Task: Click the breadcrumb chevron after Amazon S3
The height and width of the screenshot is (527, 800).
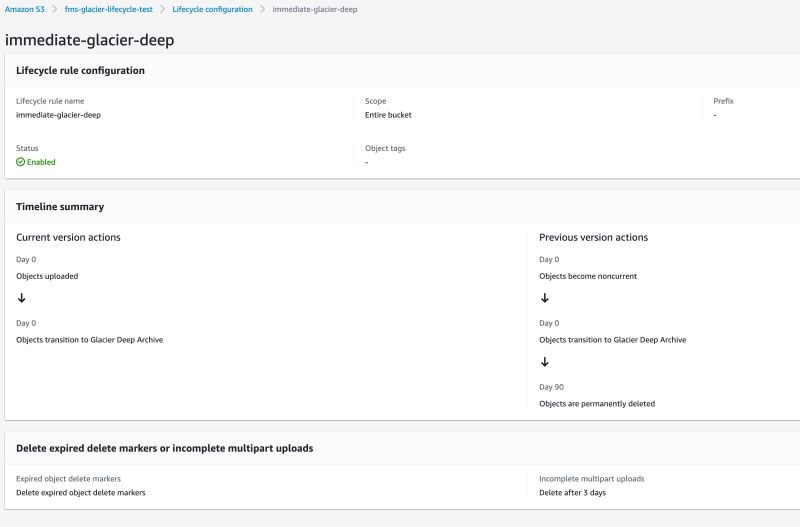Action: (x=54, y=9)
